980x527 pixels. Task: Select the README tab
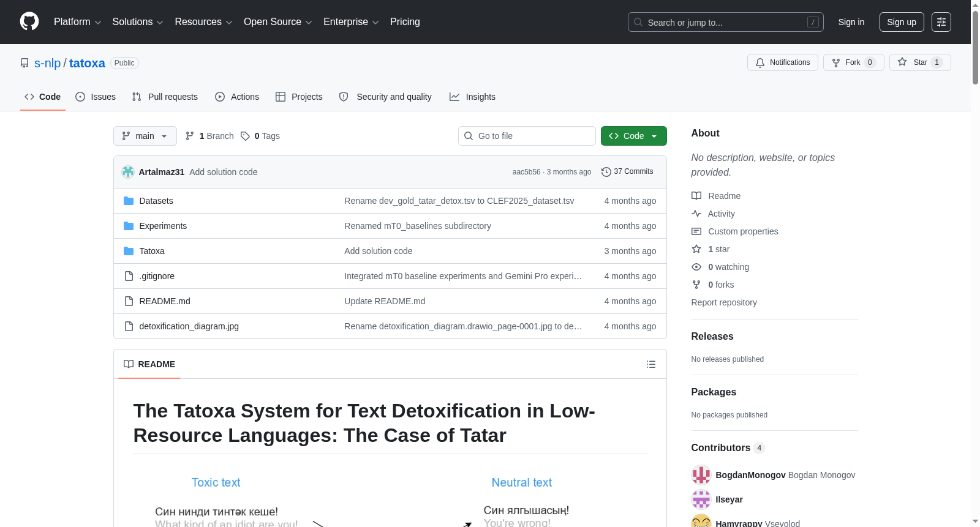click(149, 364)
